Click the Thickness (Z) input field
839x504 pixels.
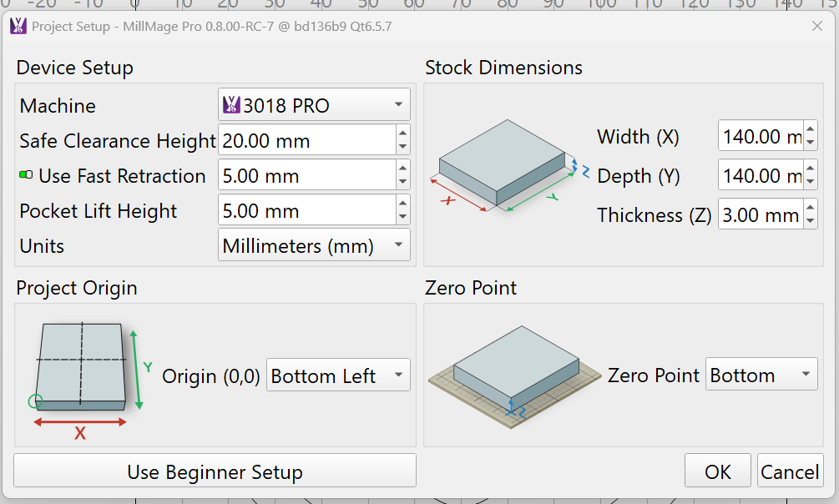coord(761,214)
